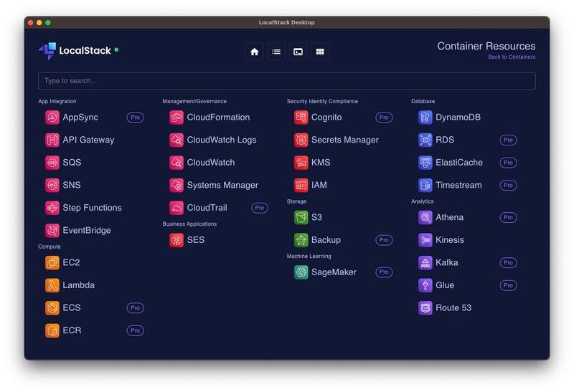Click the Pro badge beside RDS

(x=508, y=140)
